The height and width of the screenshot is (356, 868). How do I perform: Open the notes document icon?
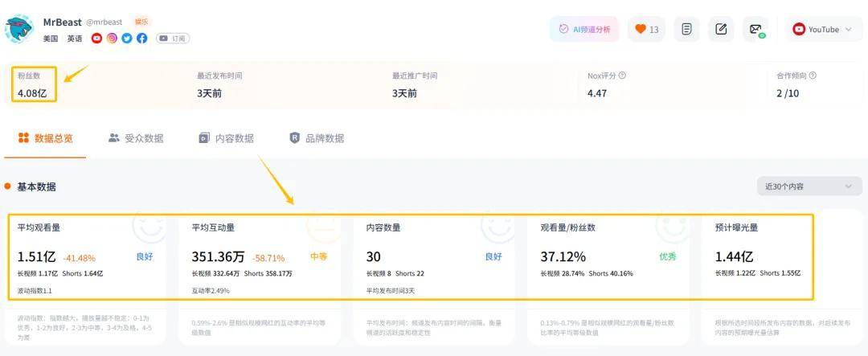[x=686, y=30]
